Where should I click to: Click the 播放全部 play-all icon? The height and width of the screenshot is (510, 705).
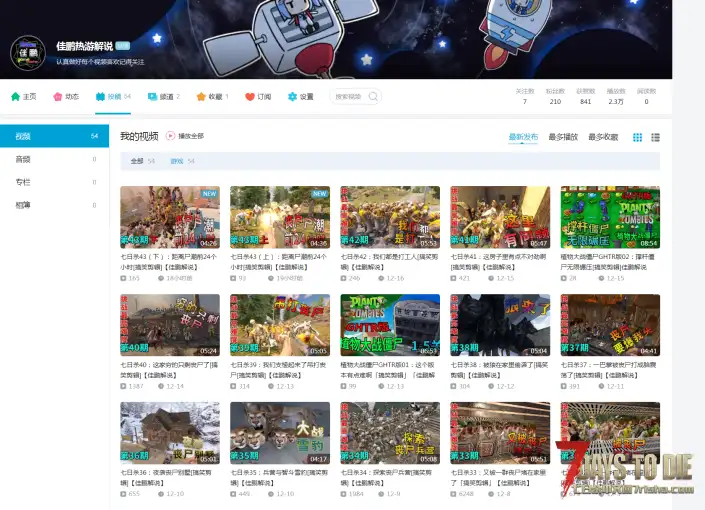pyautogui.click(x=170, y=136)
